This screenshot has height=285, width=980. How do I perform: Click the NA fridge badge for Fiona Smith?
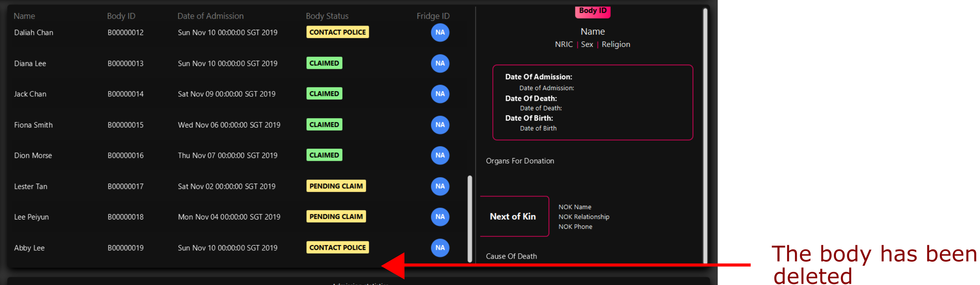coord(440,125)
